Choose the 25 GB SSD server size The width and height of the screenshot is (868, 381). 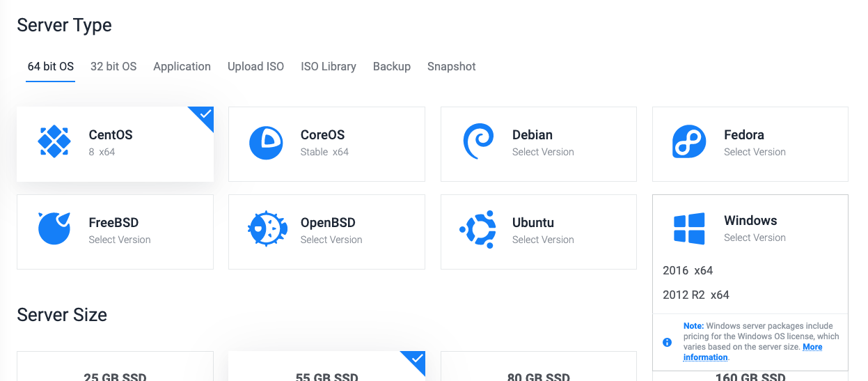pyautogui.click(x=115, y=367)
